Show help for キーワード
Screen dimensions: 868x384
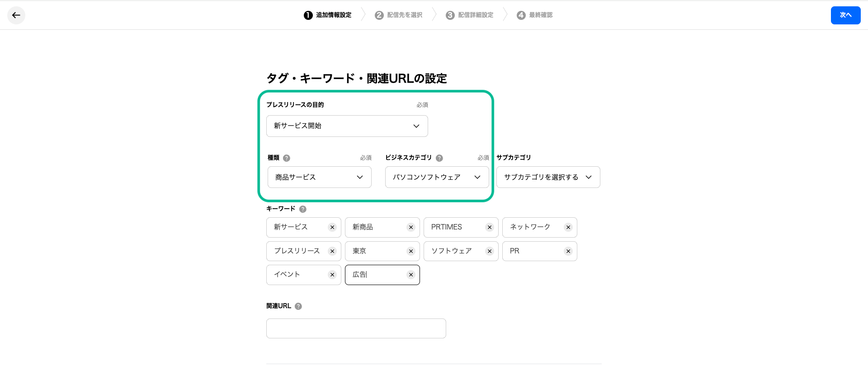click(303, 209)
